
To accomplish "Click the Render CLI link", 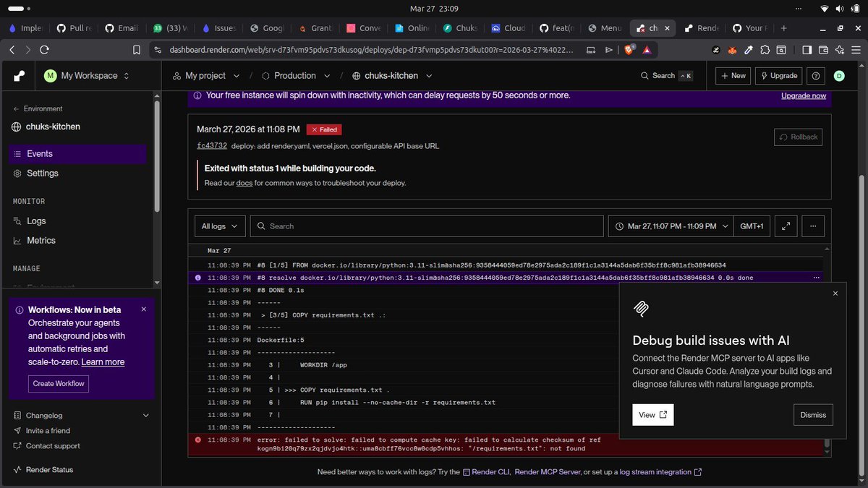I will click(486, 472).
